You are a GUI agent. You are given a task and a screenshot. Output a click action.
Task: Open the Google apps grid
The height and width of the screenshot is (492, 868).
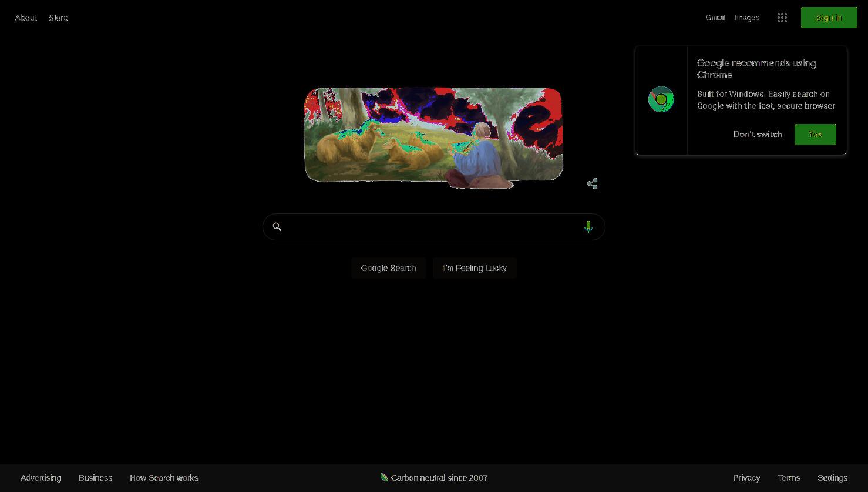pyautogui.click(x=782, y=18)
